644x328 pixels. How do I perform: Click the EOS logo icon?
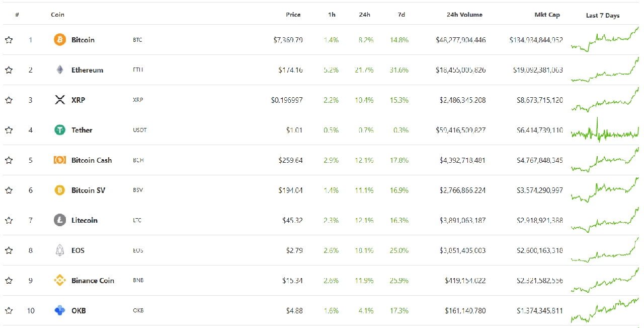coord(60,250)
